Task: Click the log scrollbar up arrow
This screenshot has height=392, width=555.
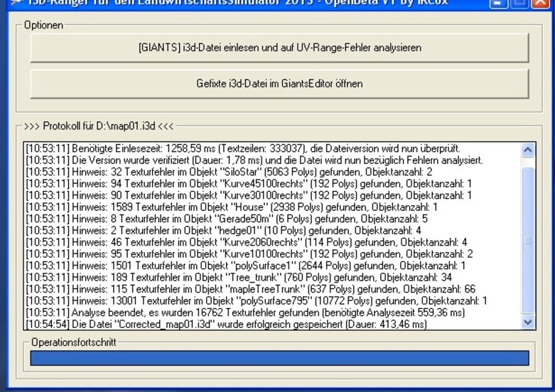Action: (527, 150)
